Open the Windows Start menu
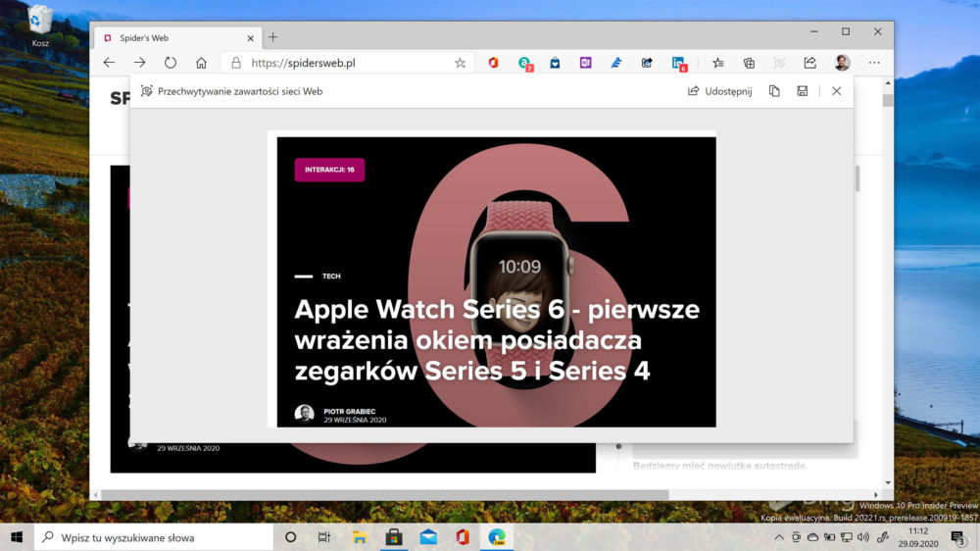Screen dimensions: 980x551 pyautogui.click(x=17, y=537)
